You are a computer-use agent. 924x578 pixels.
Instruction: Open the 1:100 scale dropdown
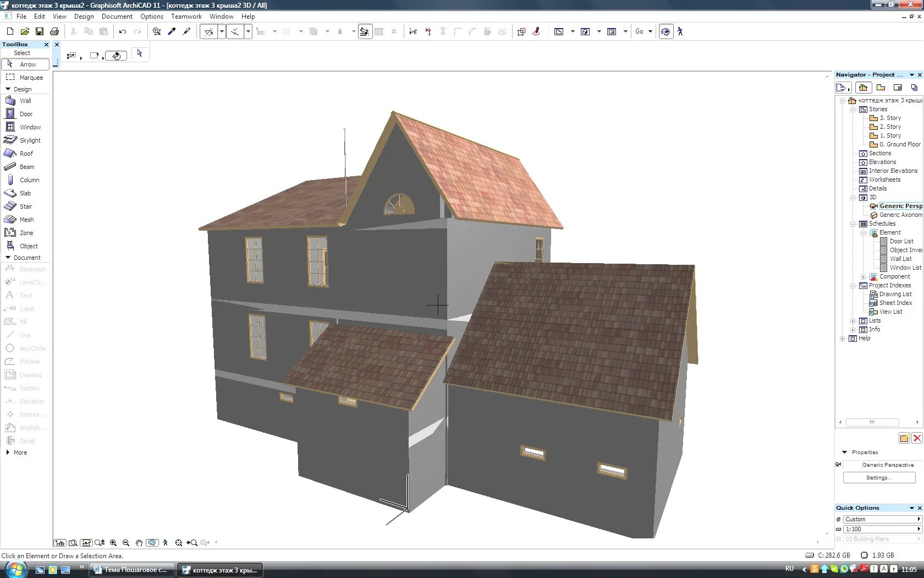tap(882, 529)
